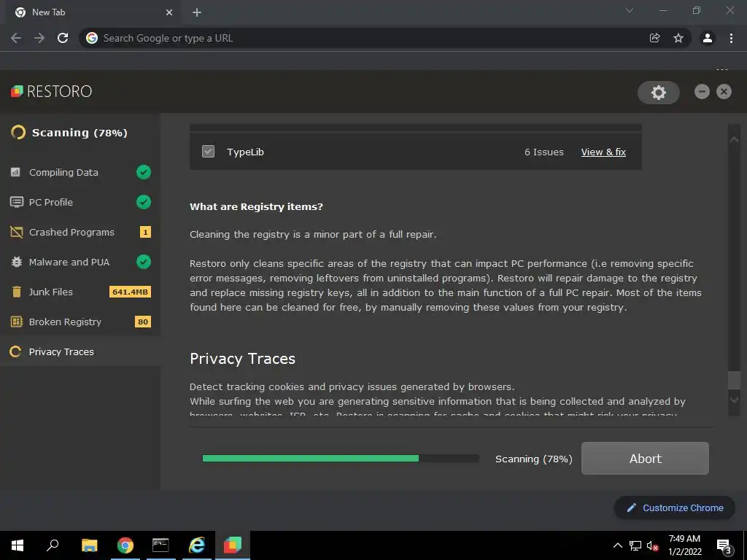This screenshot has height=560, width=747.
Task: Open the notification center
Action: pyautogui.click(x=724, y=545)
